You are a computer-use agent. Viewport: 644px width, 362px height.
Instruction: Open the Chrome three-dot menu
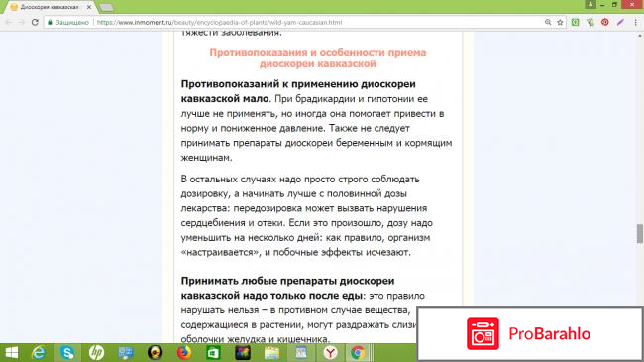click(636, 22)
